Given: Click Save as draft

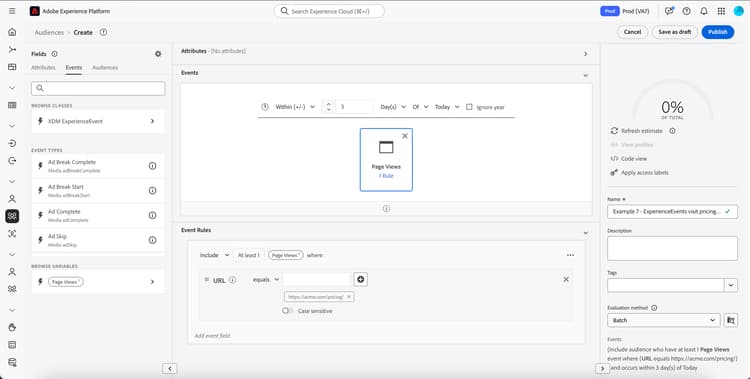Looking at the screenshot, I should point(674,32).
